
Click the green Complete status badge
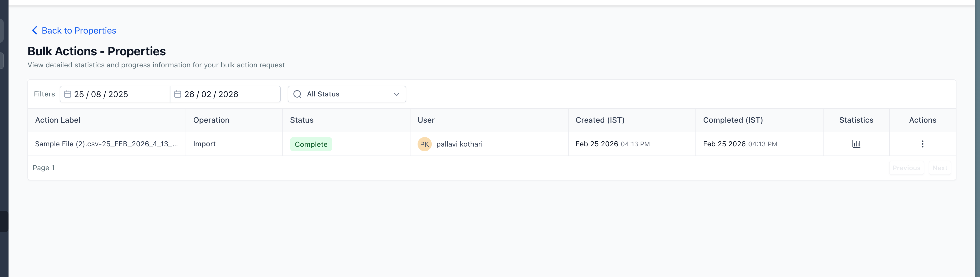(311, 144)
